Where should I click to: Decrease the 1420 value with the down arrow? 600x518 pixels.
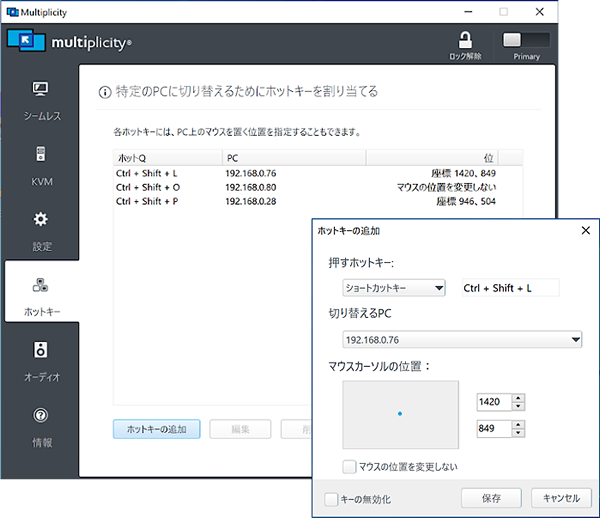click(518, 406)
